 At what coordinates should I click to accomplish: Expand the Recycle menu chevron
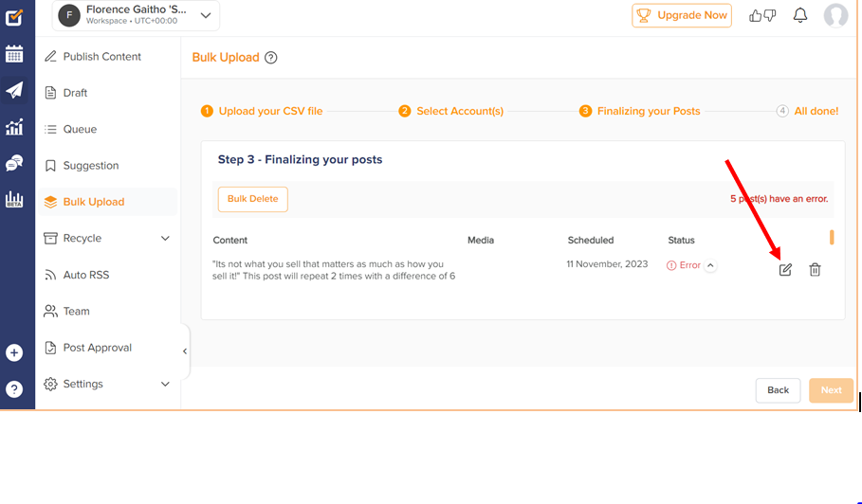165,239
